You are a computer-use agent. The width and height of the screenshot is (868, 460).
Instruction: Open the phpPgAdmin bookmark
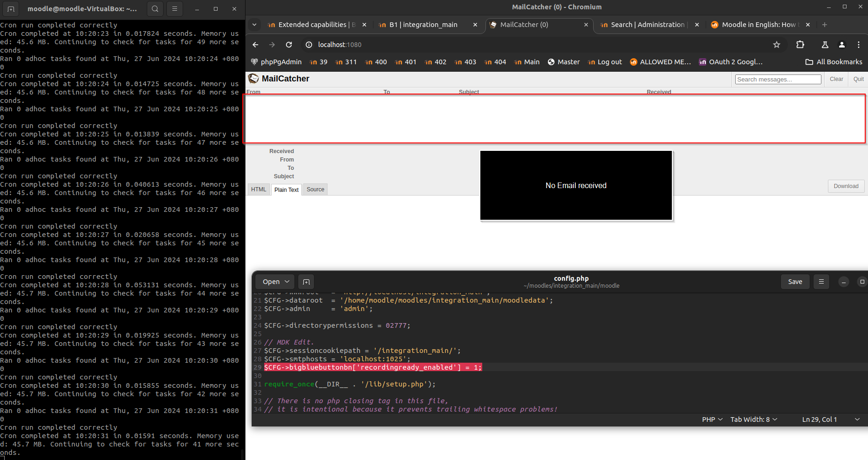tap(276, 62)
